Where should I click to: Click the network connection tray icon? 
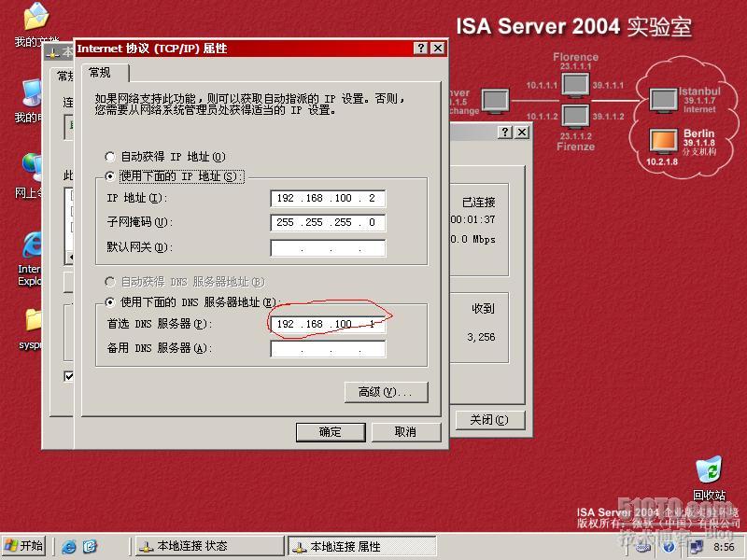[697, 547]
